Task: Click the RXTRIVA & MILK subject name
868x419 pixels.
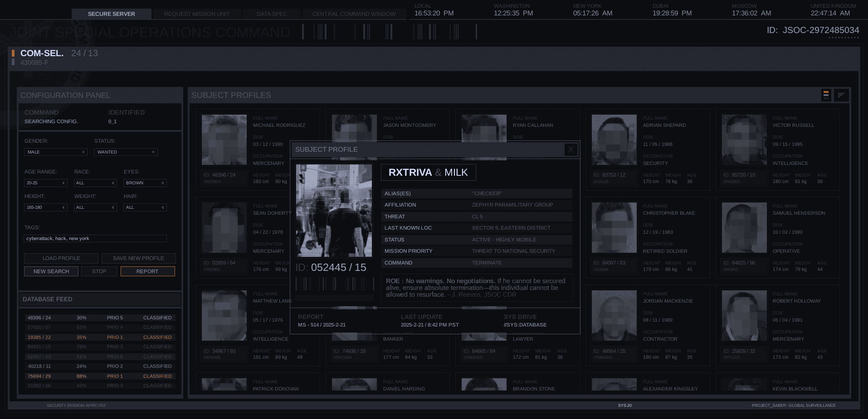Action: [428, 173]
